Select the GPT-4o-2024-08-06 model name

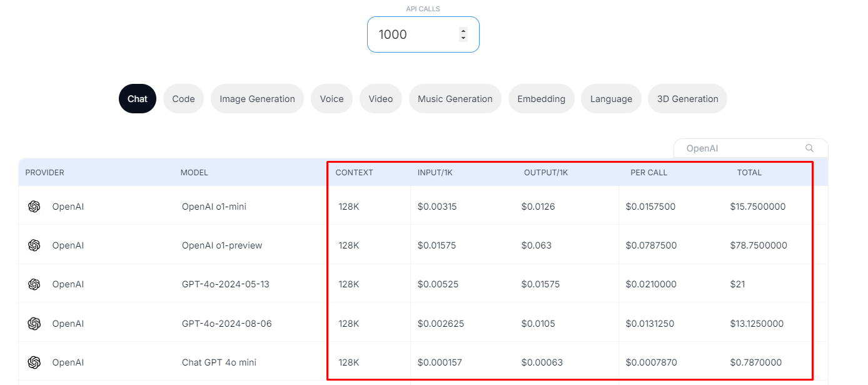[x=227, y=324]
